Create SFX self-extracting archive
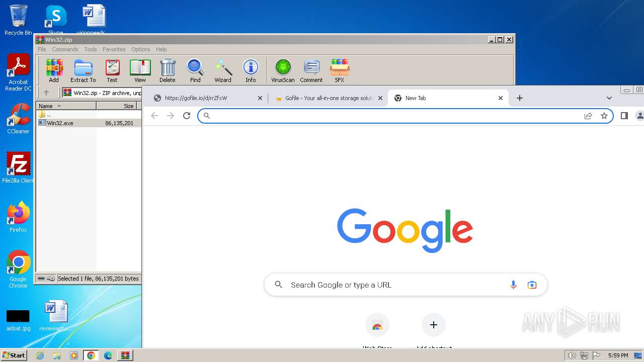 [x=340, y=70]
